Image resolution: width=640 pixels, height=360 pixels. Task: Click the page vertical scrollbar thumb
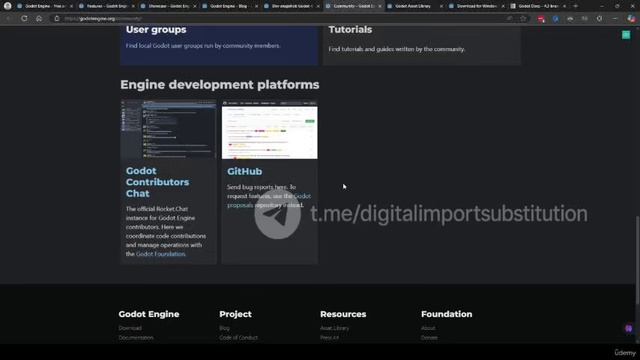point(637,260)
